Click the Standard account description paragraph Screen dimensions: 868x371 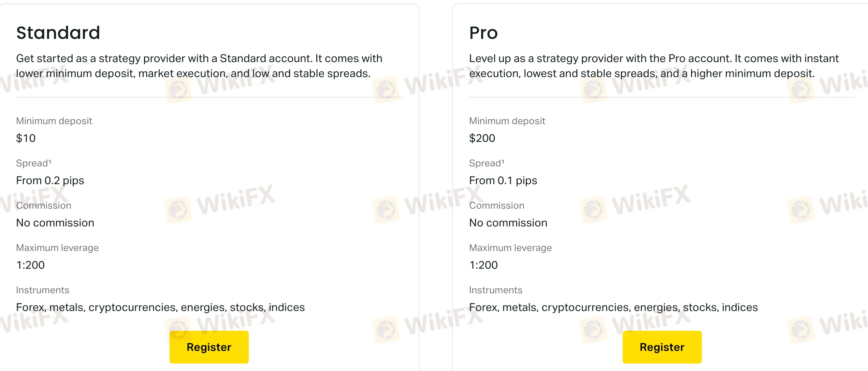199,66
